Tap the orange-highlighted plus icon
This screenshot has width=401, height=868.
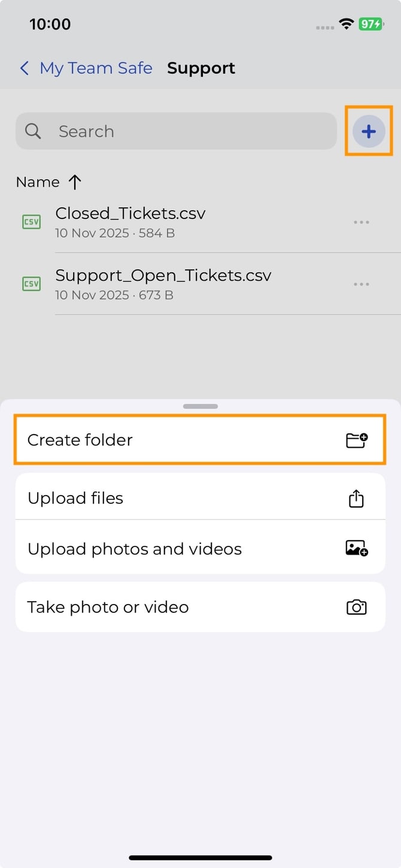(369, 131)
